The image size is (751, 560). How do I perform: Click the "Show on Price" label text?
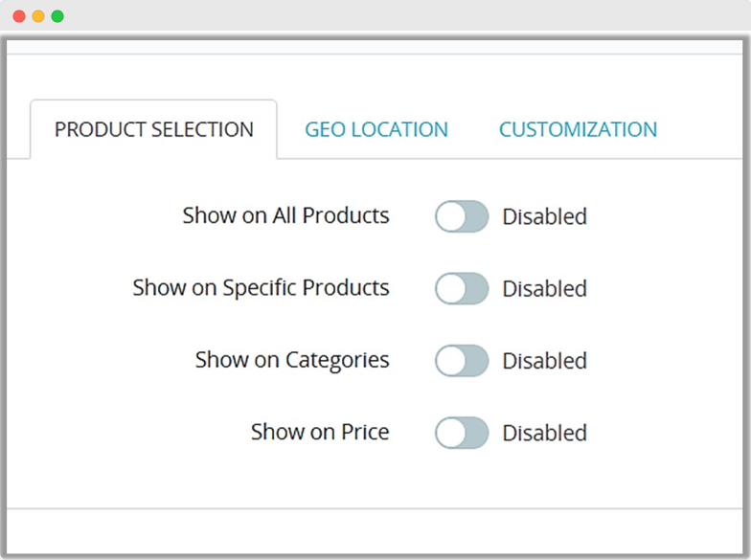320,433
